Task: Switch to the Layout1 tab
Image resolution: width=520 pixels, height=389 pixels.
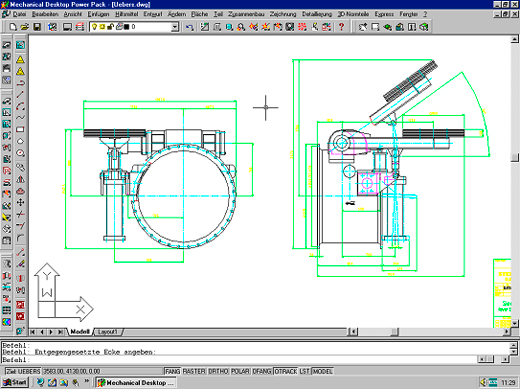Action: point(108,332)
